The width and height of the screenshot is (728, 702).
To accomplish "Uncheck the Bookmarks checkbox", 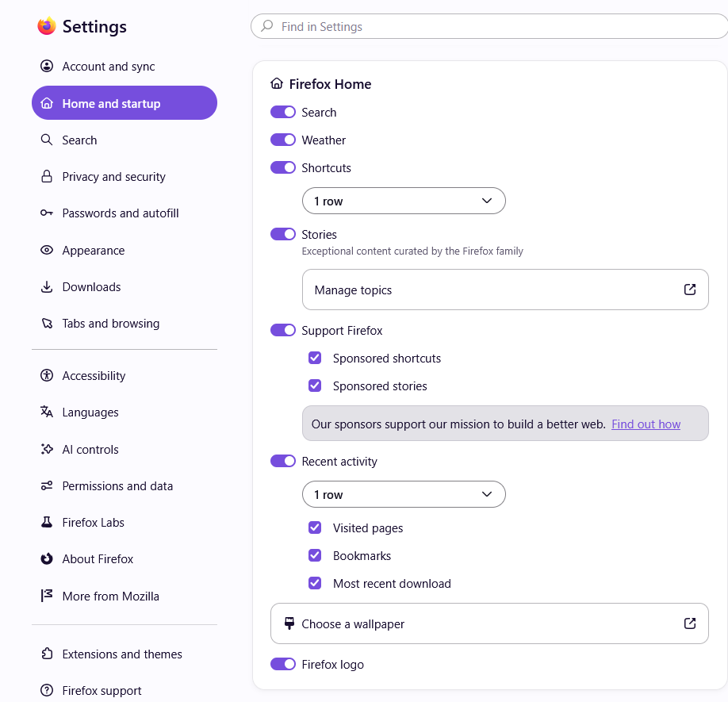I will (315, 556).
